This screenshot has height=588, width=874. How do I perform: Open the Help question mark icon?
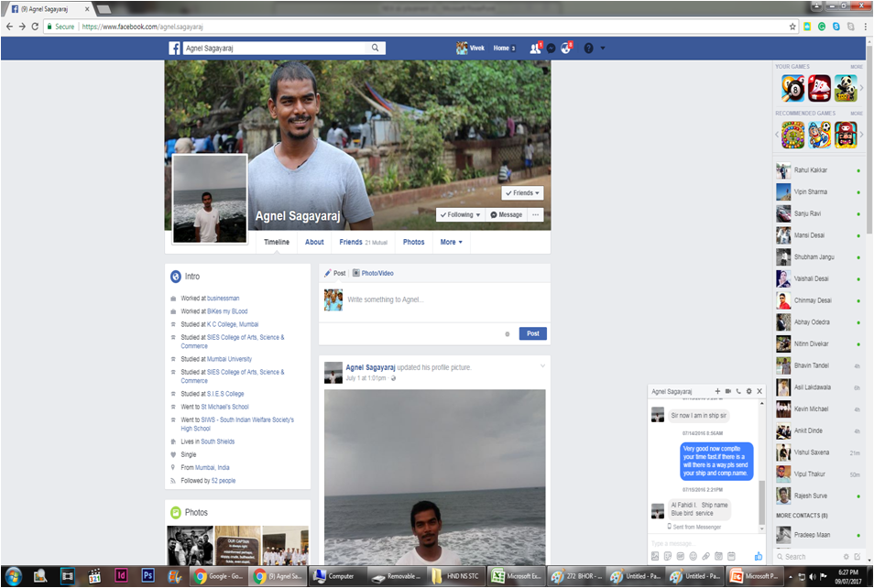[x=588, y=48]
